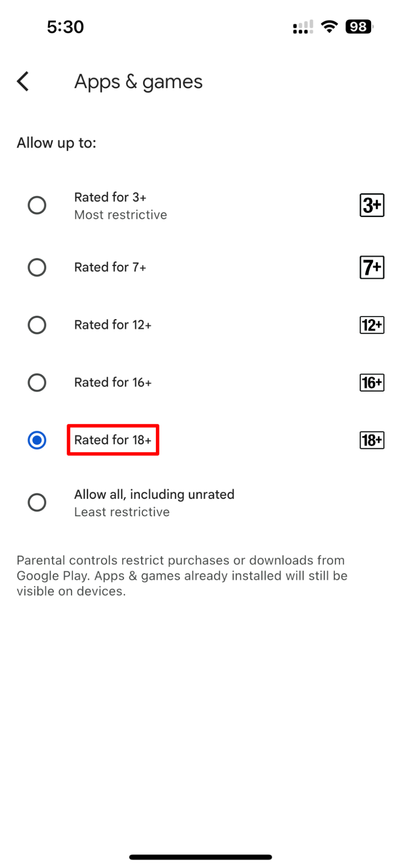Tap the Apps & games title
The height and width of the screenshot is (868, 401).
138,81
